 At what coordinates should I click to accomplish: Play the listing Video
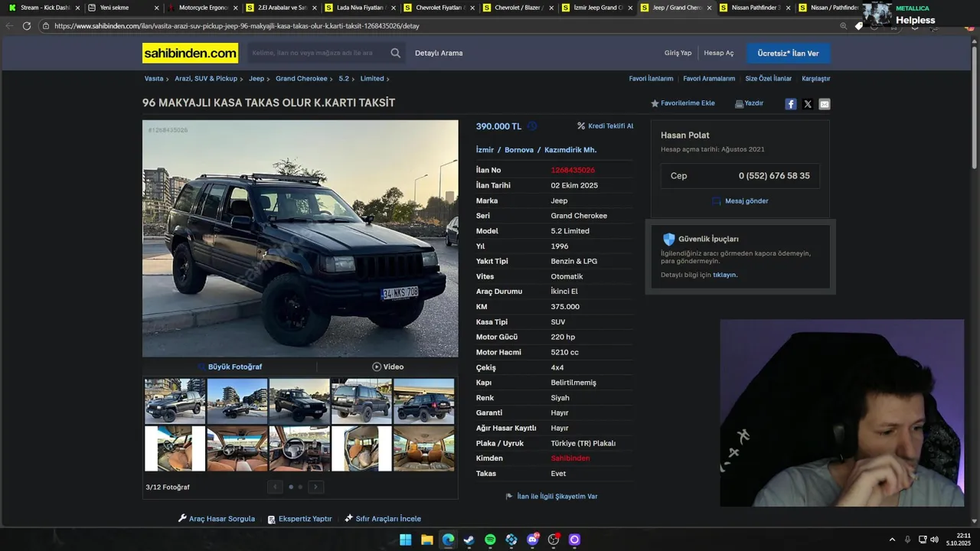point(387,367)
